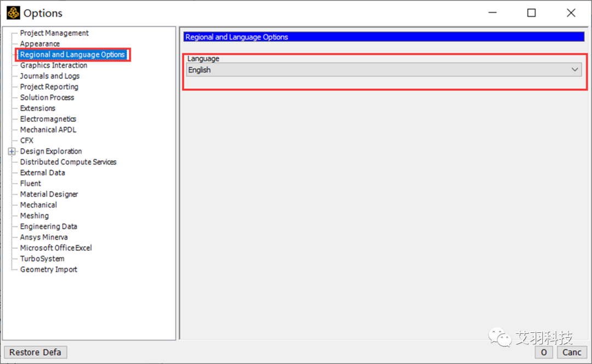Open the Mechanical options page
Image resolution: width=592 pixels, height=364 pixels.
38,205
